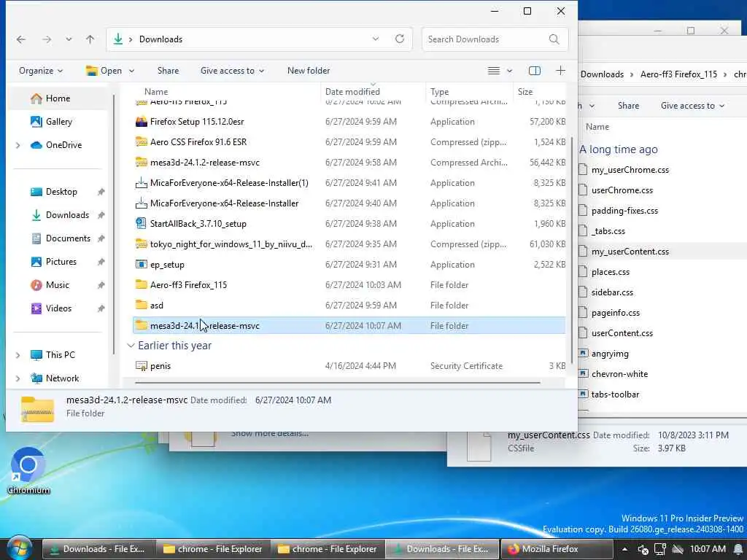Viewport: 747px width, 560px height.
Task: Toggle the preview pane
Action: tap(535, 71)
